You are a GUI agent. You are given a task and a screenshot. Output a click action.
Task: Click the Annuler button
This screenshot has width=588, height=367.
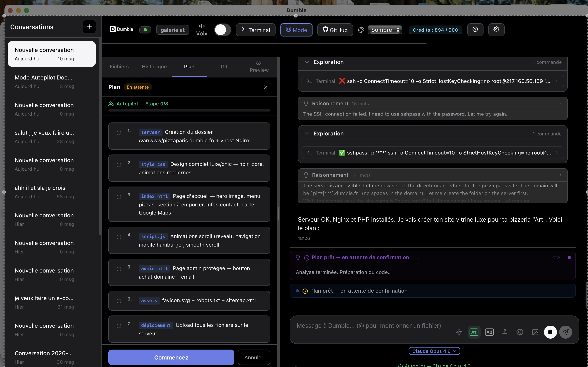coord(254,357)
